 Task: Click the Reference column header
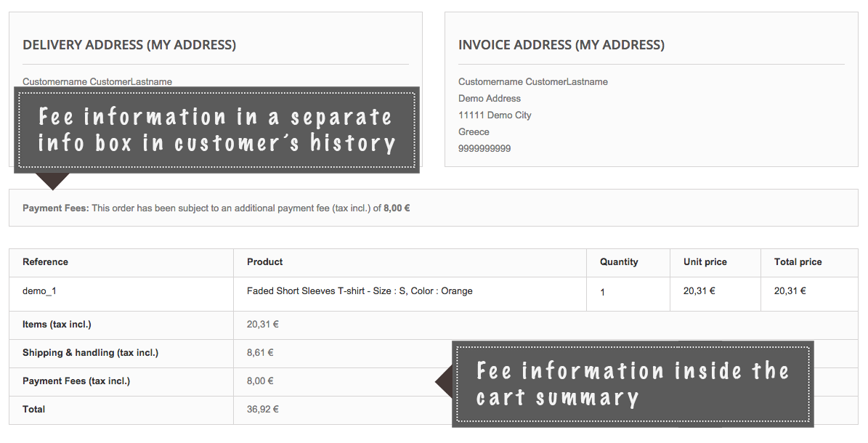click(45, 261)
